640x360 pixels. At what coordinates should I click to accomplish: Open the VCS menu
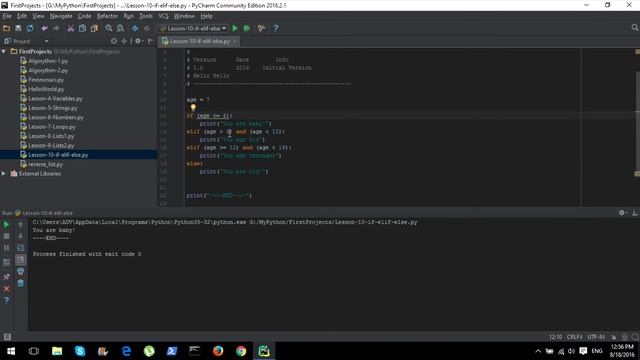tap(163, 16)
